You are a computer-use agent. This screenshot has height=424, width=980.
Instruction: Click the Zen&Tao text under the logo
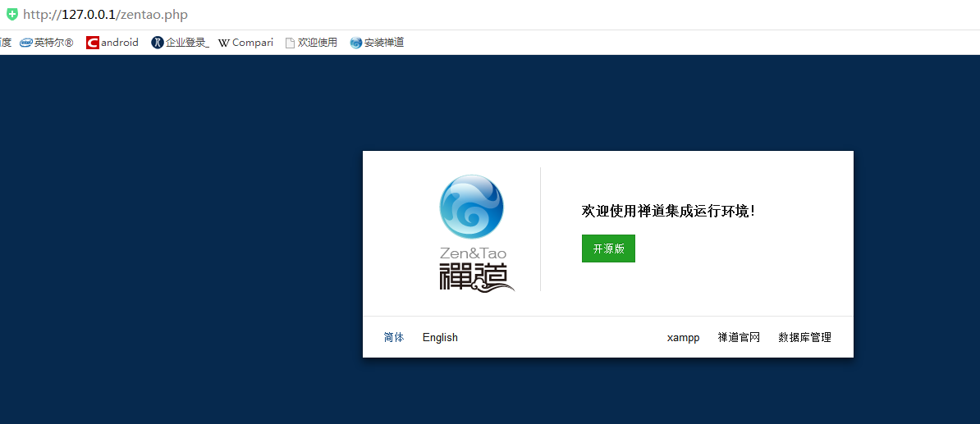(x=473, y=253)
